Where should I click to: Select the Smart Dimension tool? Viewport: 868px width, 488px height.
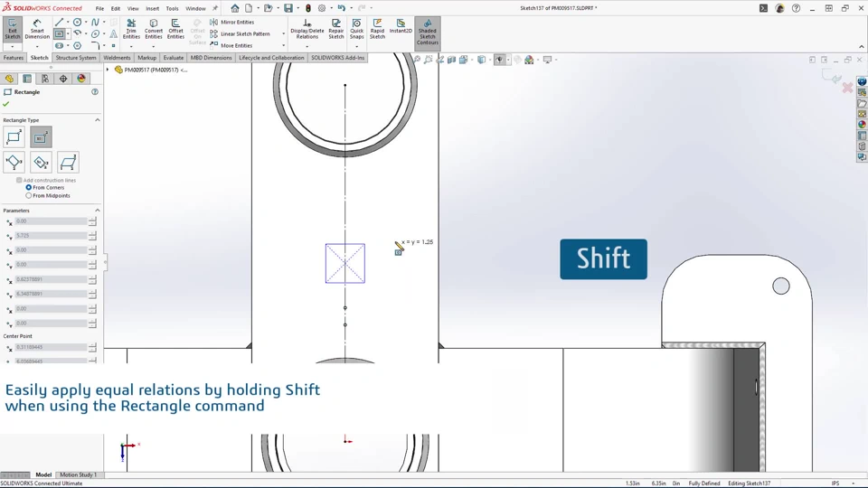(x=37, y=29)
